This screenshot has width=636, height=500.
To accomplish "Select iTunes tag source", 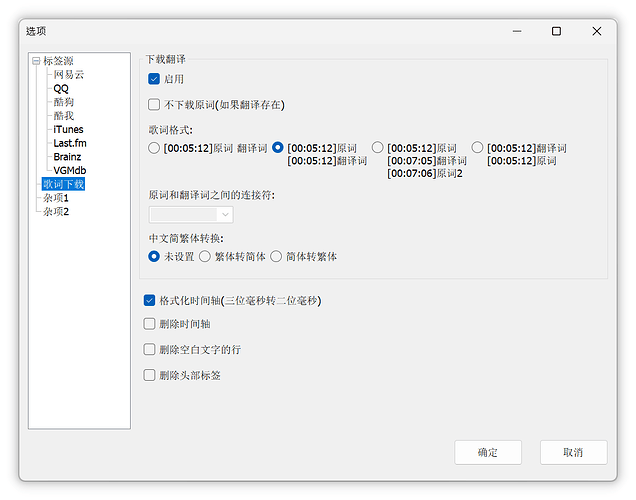I will 68,129.
